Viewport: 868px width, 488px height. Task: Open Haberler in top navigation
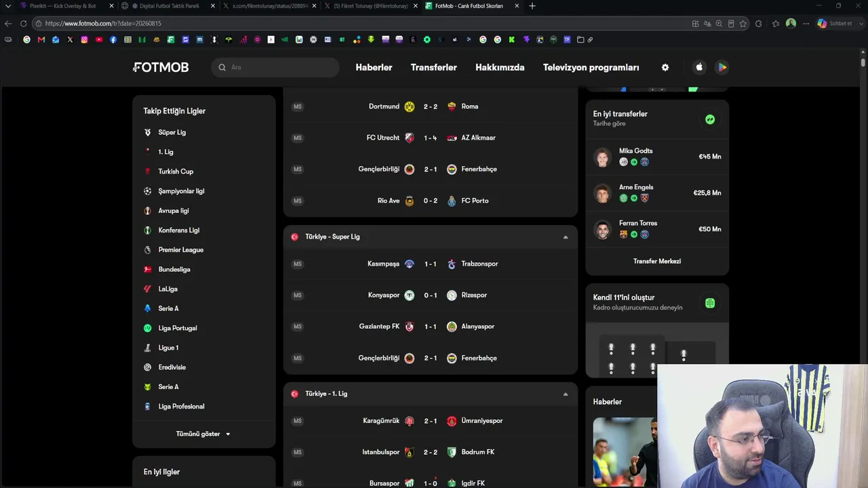click(x=374, y=67)
